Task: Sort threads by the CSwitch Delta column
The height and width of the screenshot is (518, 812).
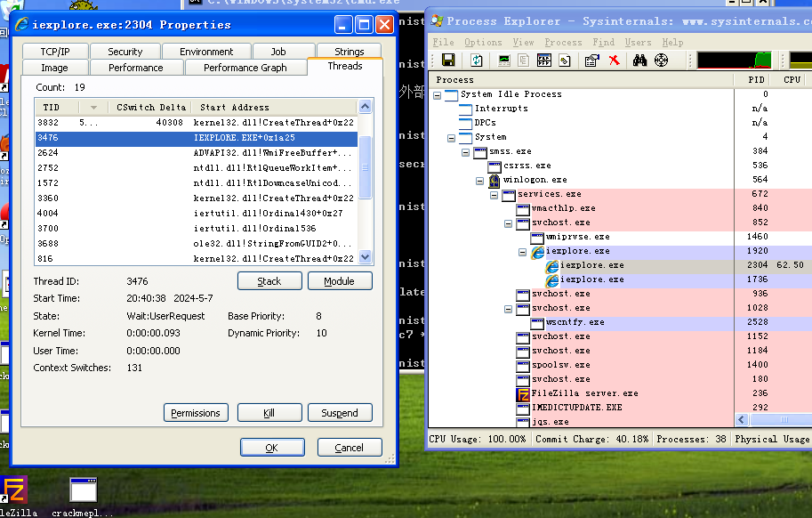Action: pos(151,107)
